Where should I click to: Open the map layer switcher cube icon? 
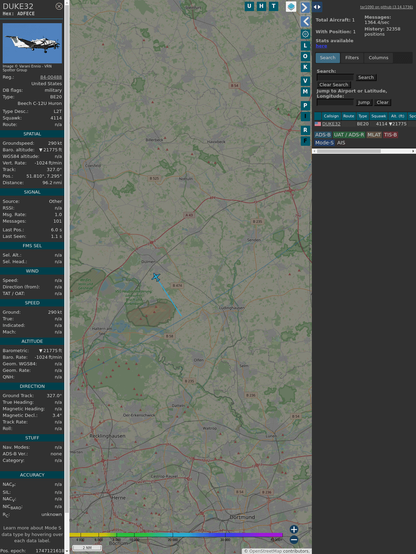tap(291, 6)
